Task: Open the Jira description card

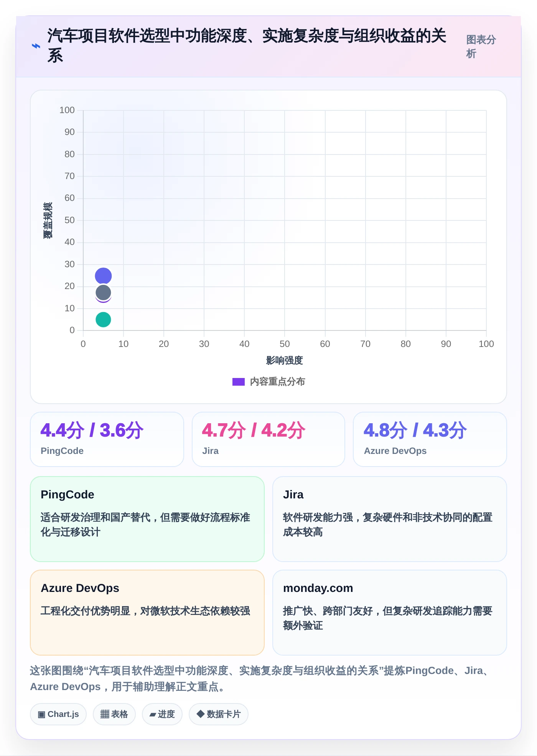Action: [390, 519]
